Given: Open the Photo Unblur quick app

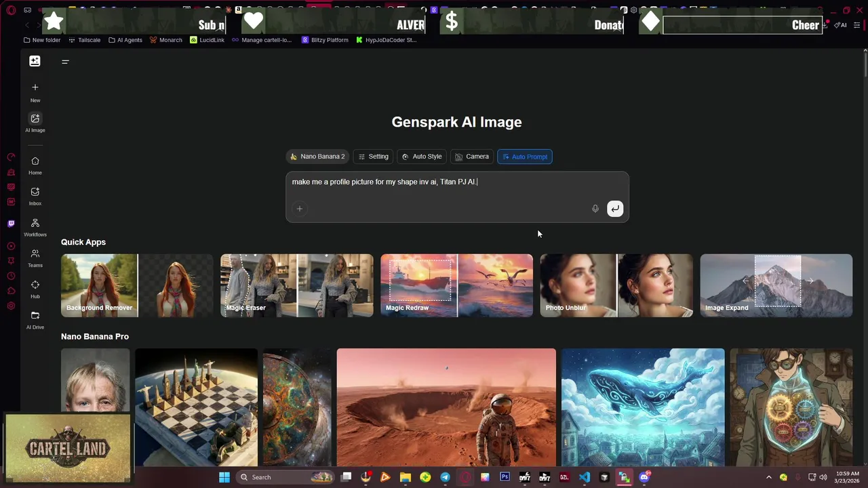Looking at the screenshot, I should [616, 285].
